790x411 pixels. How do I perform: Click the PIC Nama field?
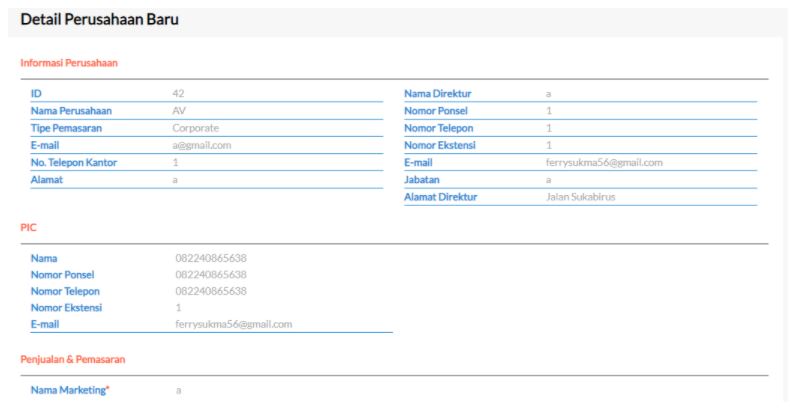point(280,258)
